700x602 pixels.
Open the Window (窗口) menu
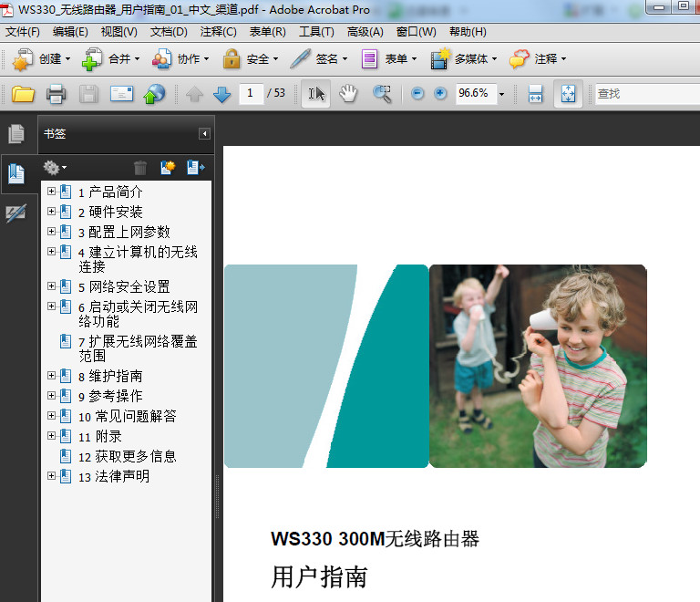416,32
